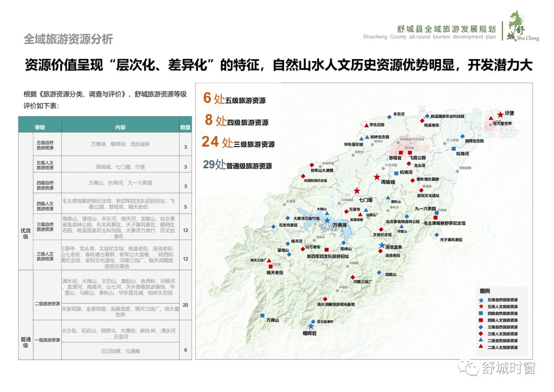Click the blue star swatch in legend
The height and width of the screenshot is (392, 554).
(x=481, y=300)
